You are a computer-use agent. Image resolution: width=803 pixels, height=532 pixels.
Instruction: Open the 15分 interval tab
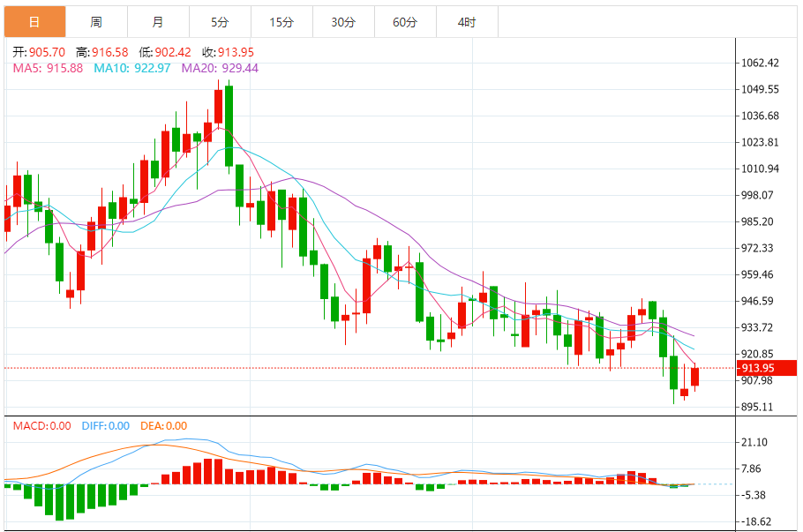click(x=281, y=22)
